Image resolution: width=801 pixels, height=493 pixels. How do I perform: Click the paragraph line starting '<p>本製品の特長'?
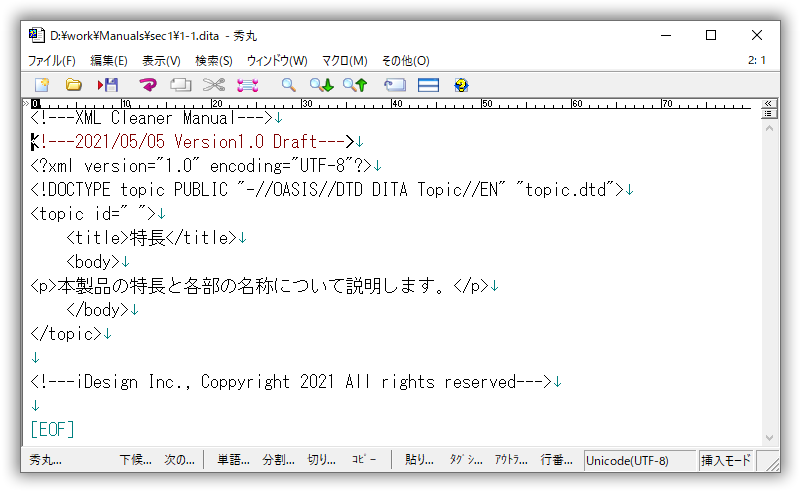[260, 286]
